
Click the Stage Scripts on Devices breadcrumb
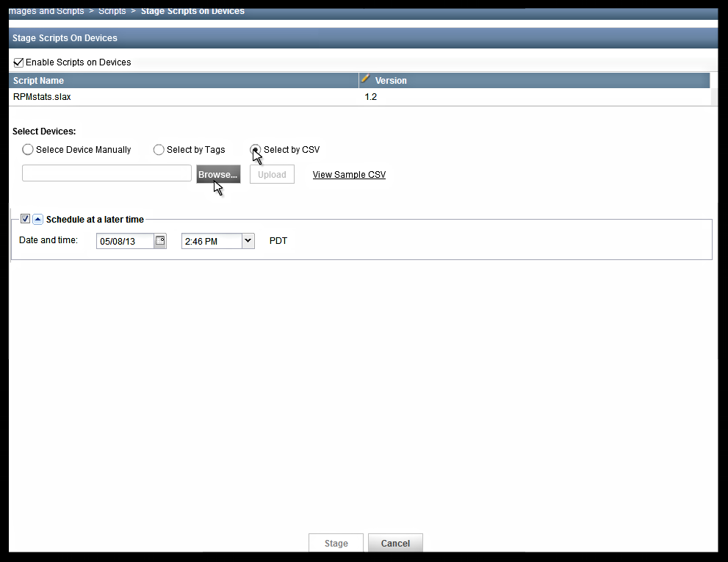192,11
